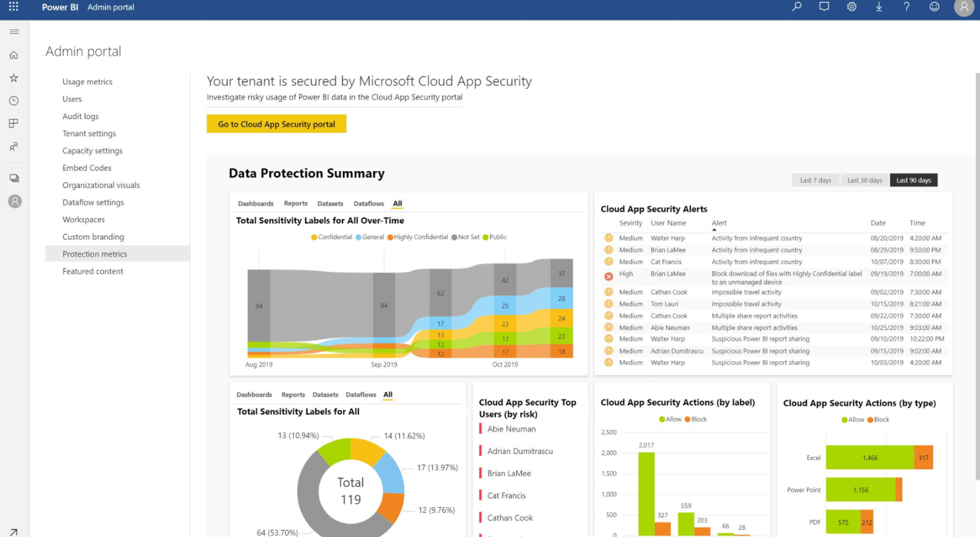Click the Highly Confidential legend color dot
This screenshot has height=537, width=980.
[390, 237]
